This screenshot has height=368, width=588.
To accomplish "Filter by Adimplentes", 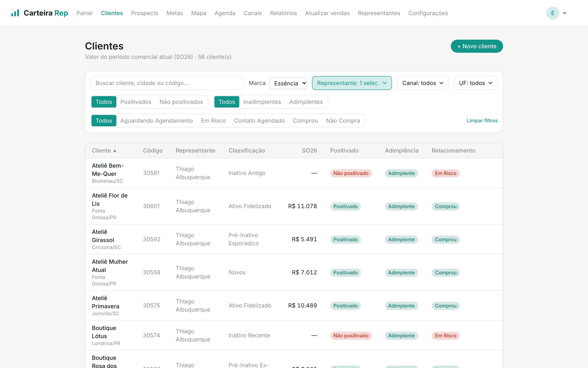I will pos(306,102).
